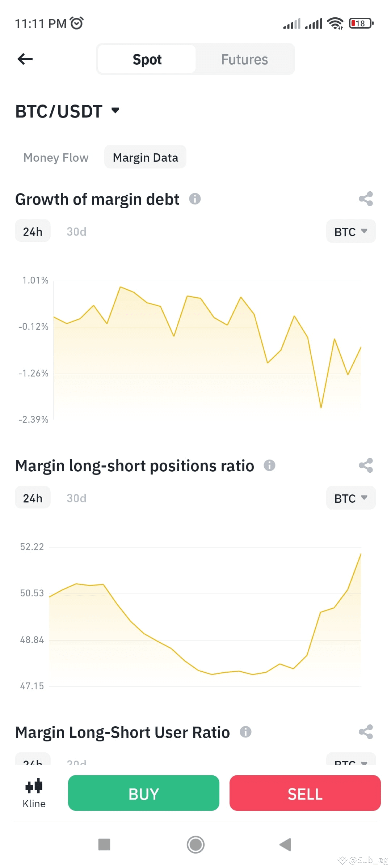Open the Margin long-short positions ratio info
The image size is (391, 868).
(x=269, y=466)
